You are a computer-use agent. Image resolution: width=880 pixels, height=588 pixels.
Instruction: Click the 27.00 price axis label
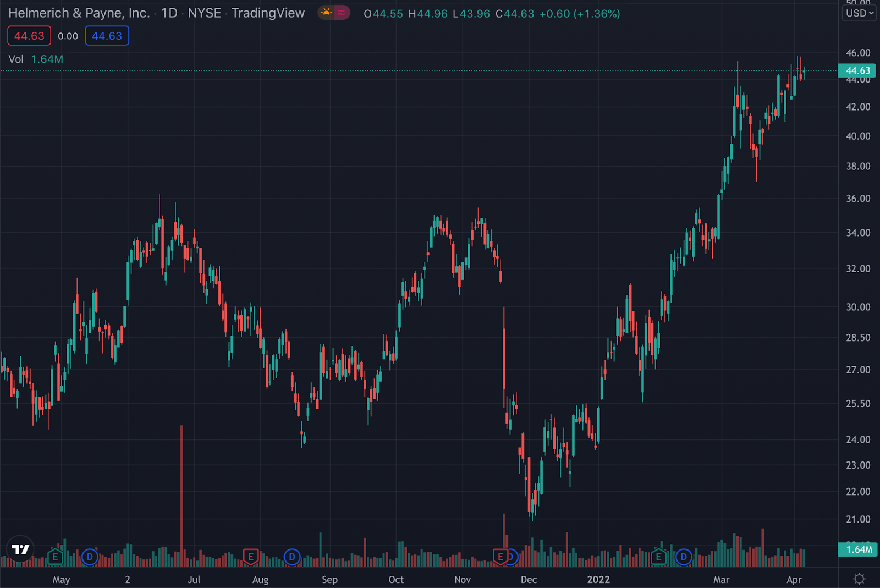coord(858,370)
